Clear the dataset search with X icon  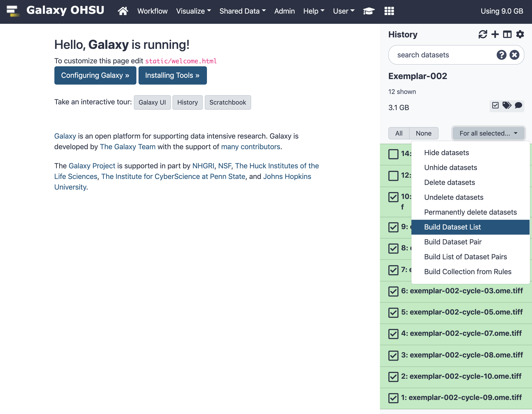click(x=514, y=55)
